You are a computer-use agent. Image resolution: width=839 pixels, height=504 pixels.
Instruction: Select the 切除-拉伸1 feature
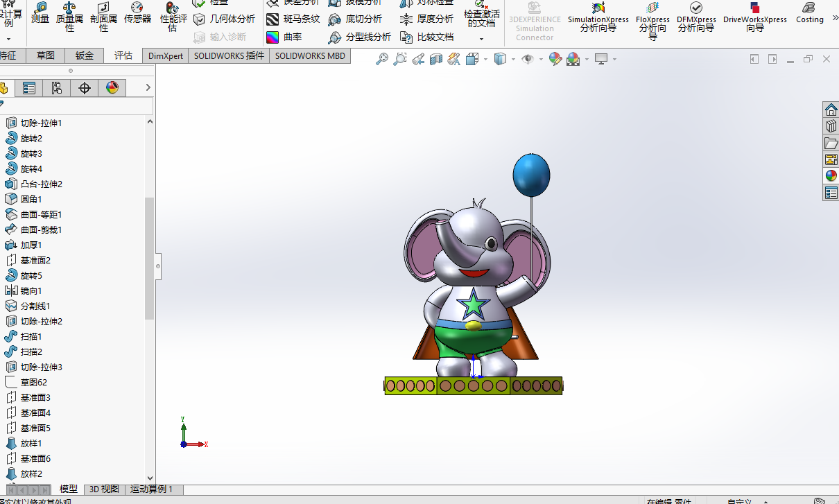point(34,123)
